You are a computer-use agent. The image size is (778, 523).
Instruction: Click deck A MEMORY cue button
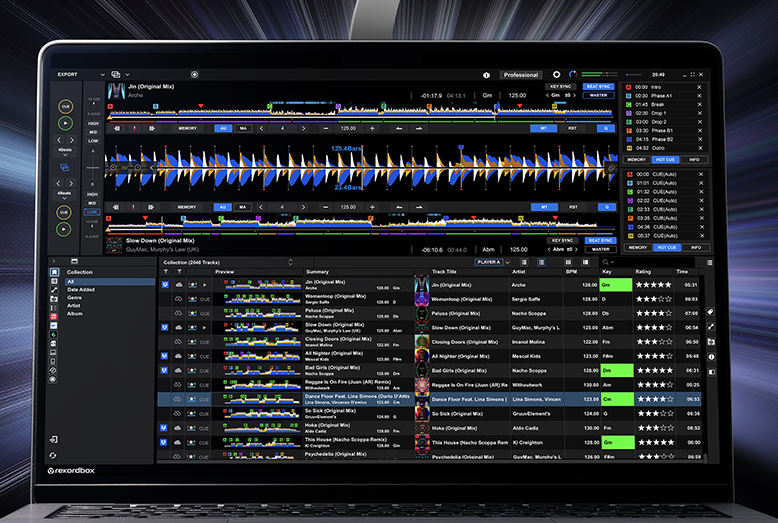point(188,128)
